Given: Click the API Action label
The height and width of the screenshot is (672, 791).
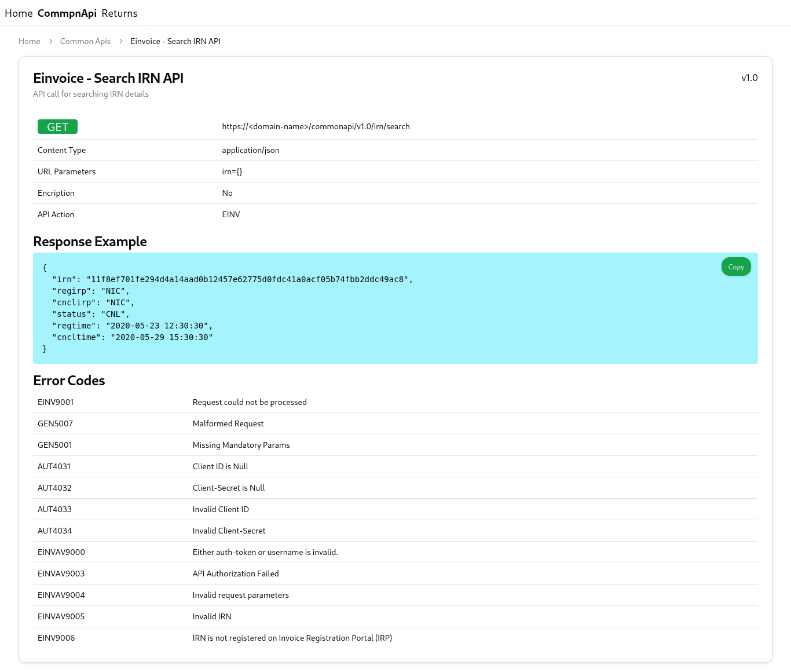Looking at the screenshot, I should coord(56,214).
